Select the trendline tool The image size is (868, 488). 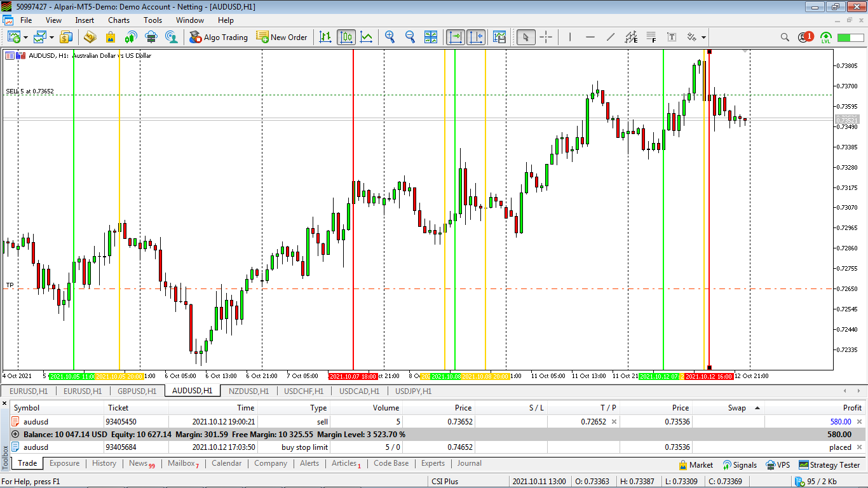click(x=611, y=37)
